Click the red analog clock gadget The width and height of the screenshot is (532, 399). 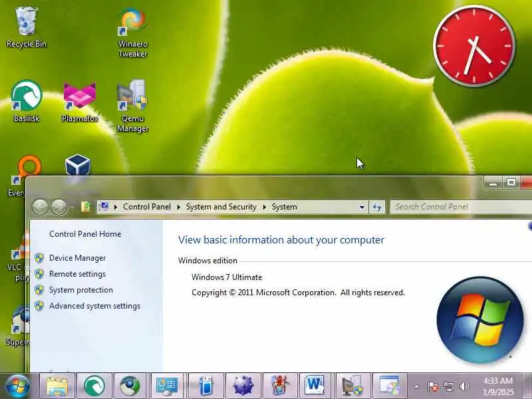[474, 45]
